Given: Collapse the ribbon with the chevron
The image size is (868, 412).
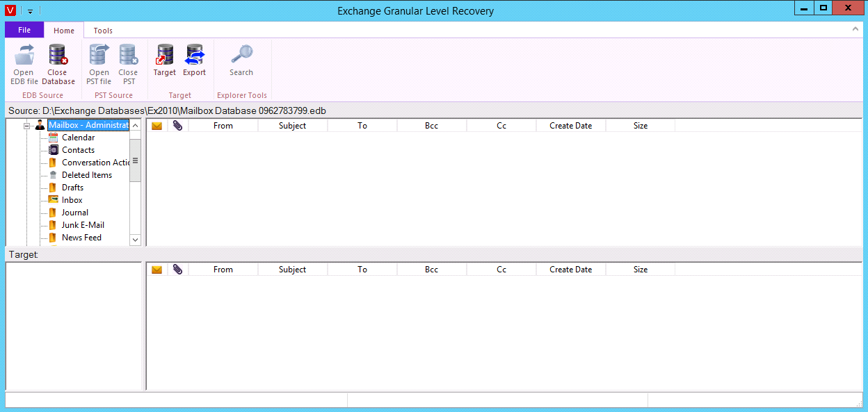Looking at the screenshot, I should point(855,29).
